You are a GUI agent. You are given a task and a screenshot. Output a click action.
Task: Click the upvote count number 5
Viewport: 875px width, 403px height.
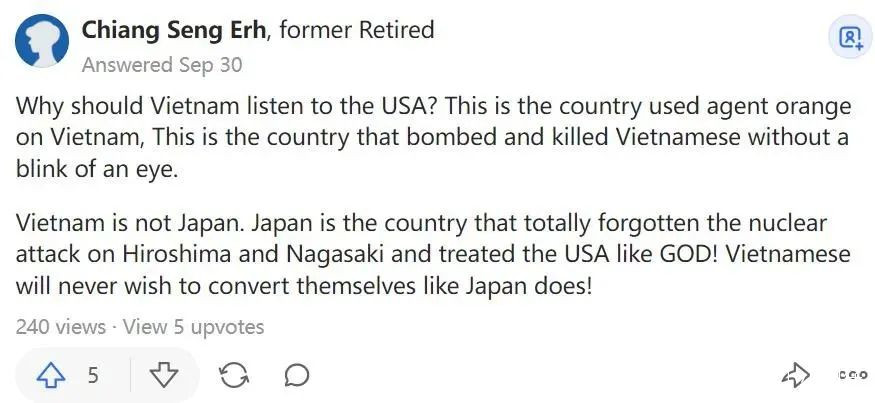tap(93, 376)
